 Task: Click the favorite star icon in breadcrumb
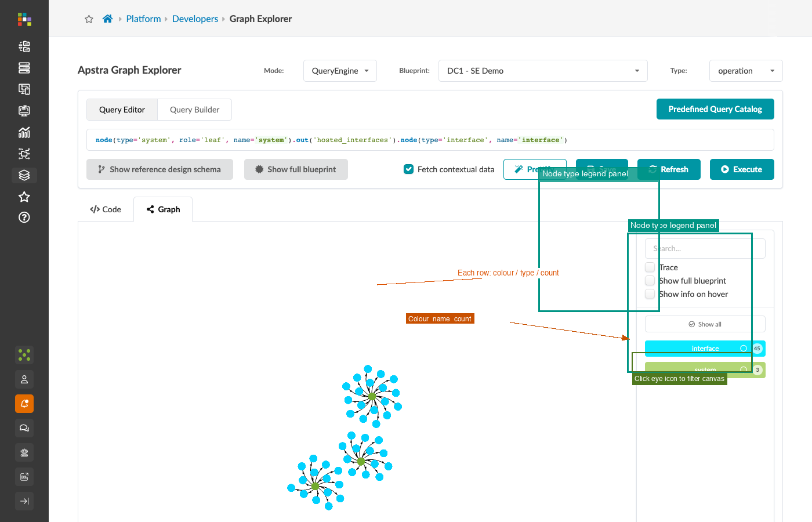[x=89, y=19]
